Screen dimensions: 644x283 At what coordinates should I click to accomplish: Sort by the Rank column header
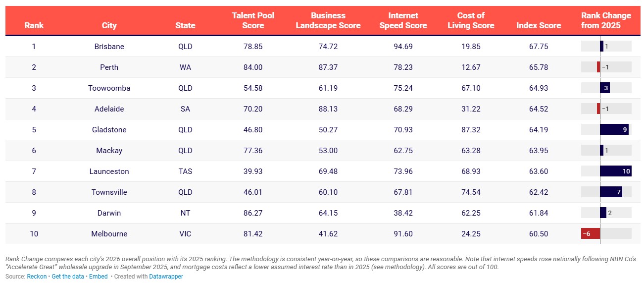click(34, 25)
